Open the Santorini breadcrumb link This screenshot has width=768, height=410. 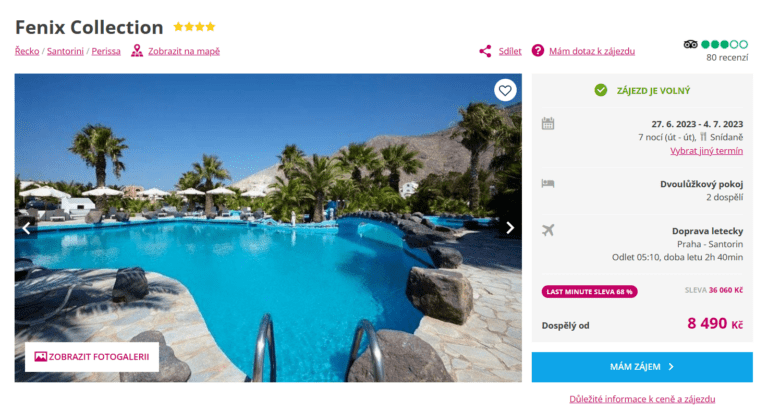click(65, 51)
